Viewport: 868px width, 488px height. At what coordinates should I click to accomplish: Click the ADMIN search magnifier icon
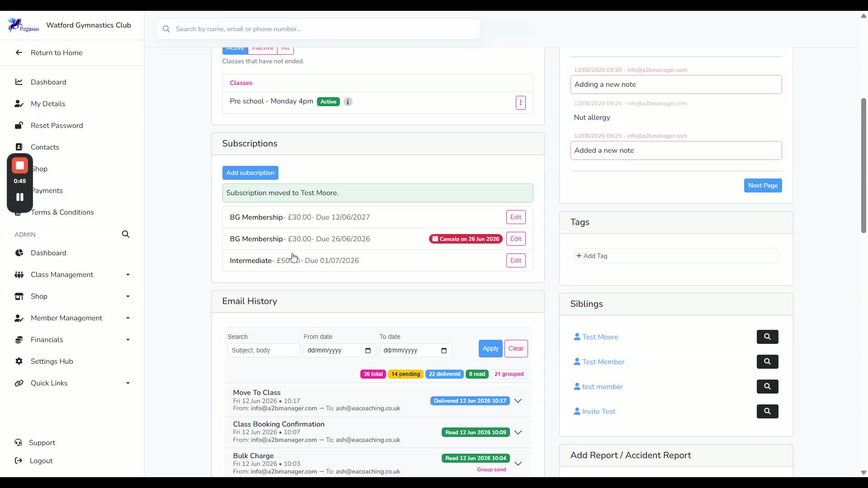(126, 234)
